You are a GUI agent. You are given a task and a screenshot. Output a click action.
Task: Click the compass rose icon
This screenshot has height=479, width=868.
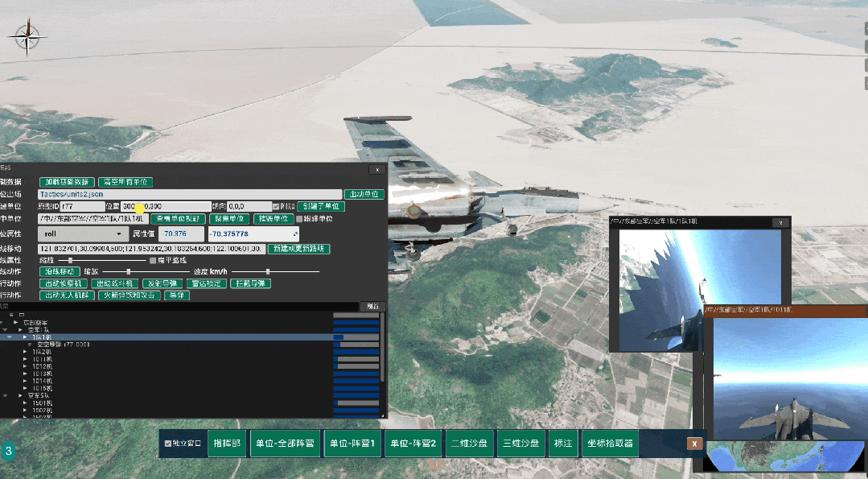[x=27, y=37]
